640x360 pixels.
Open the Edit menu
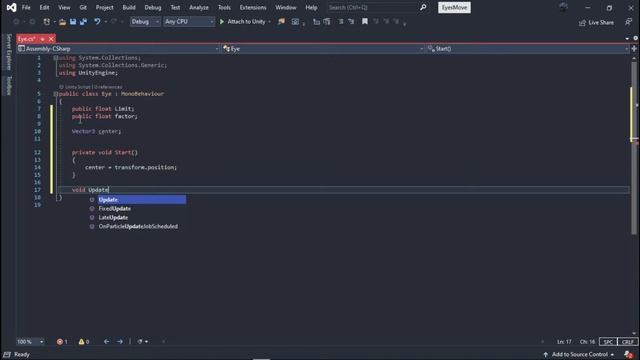pos(44,7)
